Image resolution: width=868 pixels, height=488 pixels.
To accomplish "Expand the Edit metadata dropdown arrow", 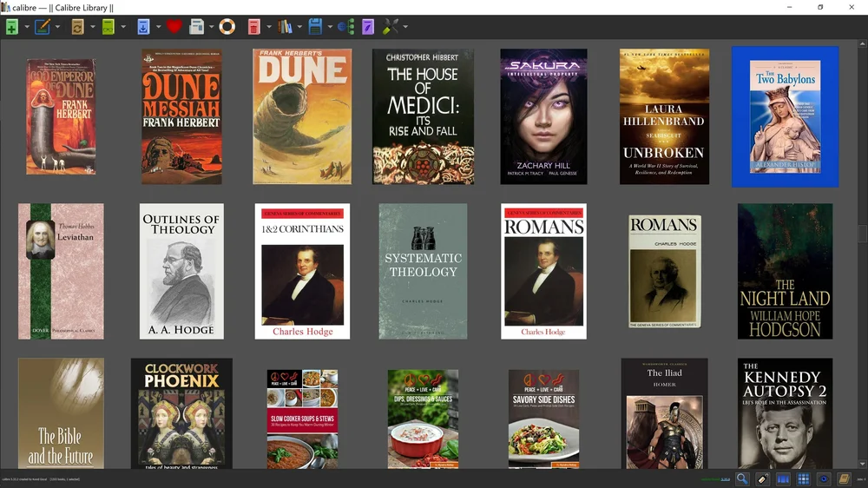I will [x=57, y=27].
